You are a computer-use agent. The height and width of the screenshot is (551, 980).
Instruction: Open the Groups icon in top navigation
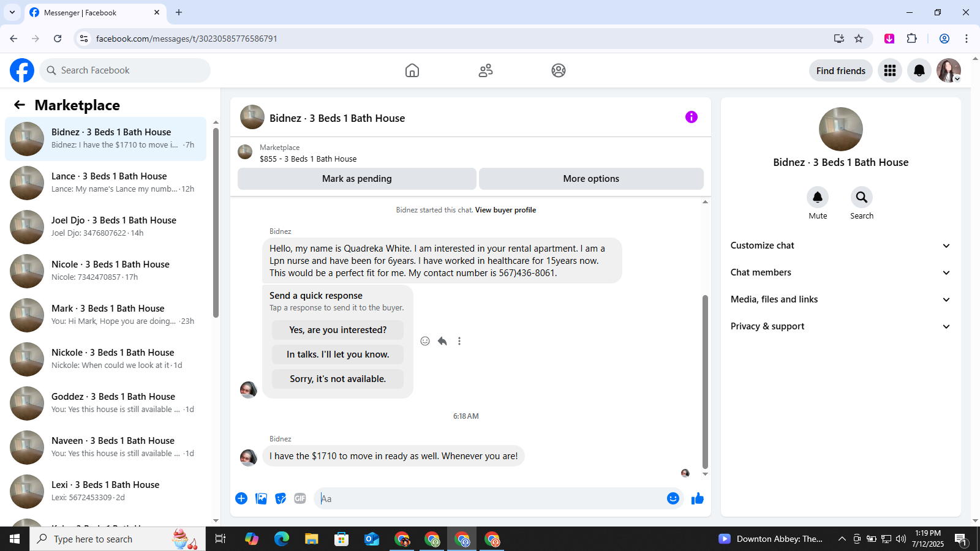pos(559,70)
